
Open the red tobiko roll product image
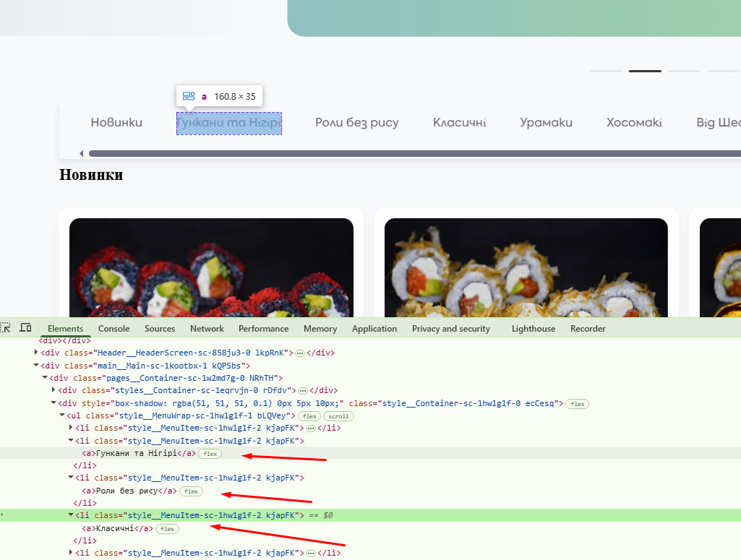point(211,267)
